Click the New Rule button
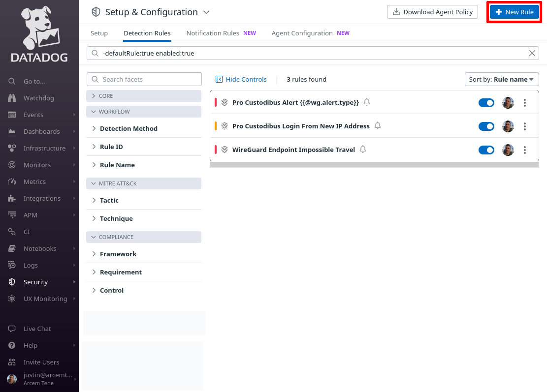The image size is (547, 392). tap(514, 12)
